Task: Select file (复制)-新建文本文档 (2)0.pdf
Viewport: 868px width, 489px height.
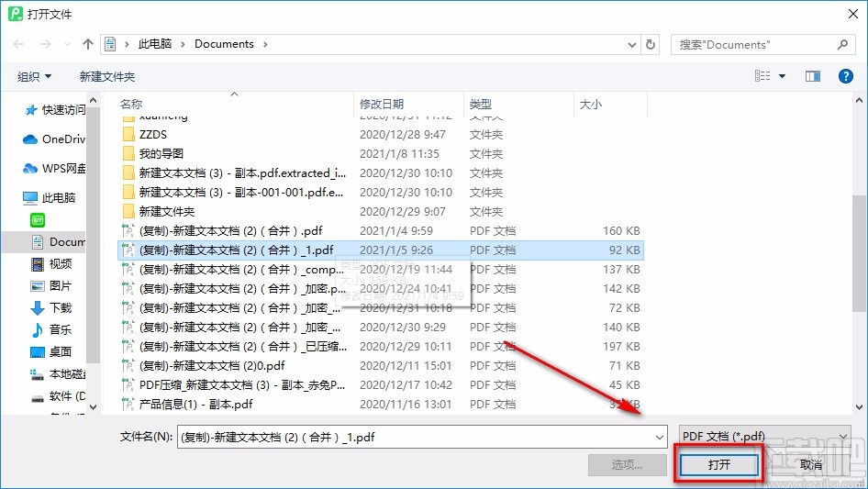Action: (x=381, y=366)
